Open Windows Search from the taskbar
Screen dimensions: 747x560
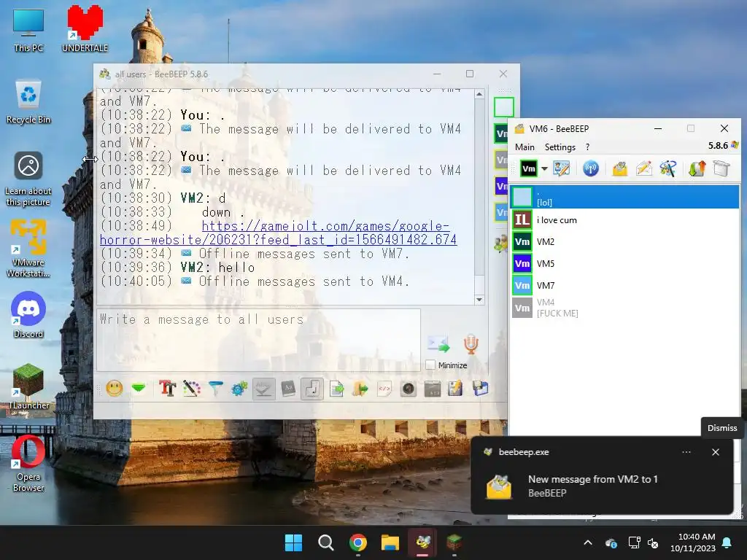[x=326, y=542]
